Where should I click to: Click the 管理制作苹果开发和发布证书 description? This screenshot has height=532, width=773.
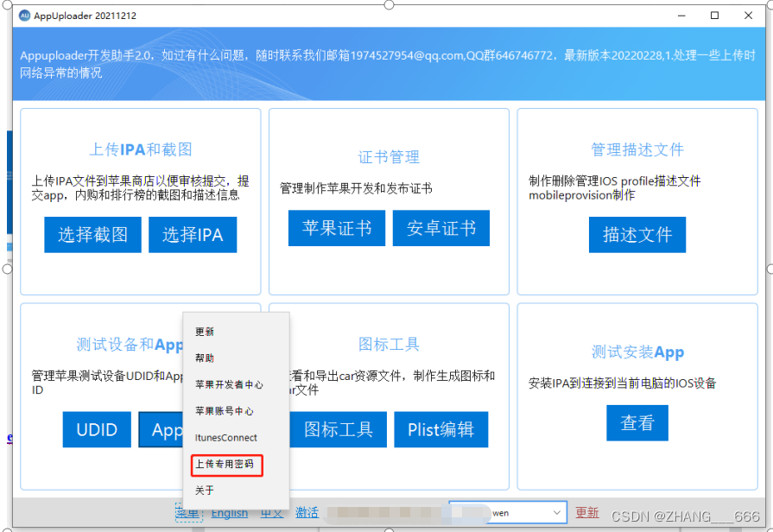[x=356, y=188]
